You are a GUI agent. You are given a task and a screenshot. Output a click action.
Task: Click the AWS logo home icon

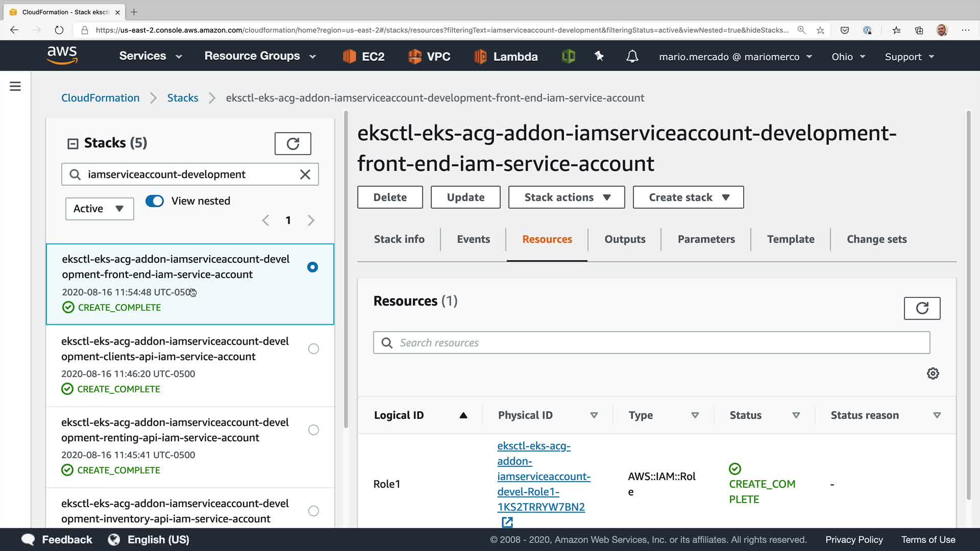pyautogui.click(x=62, y=55)
